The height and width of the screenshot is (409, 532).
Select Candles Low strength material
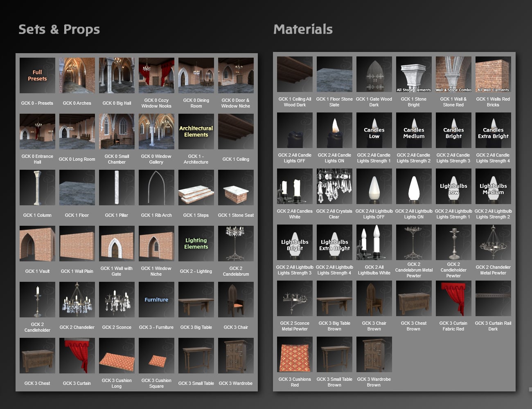coord(374,130)
